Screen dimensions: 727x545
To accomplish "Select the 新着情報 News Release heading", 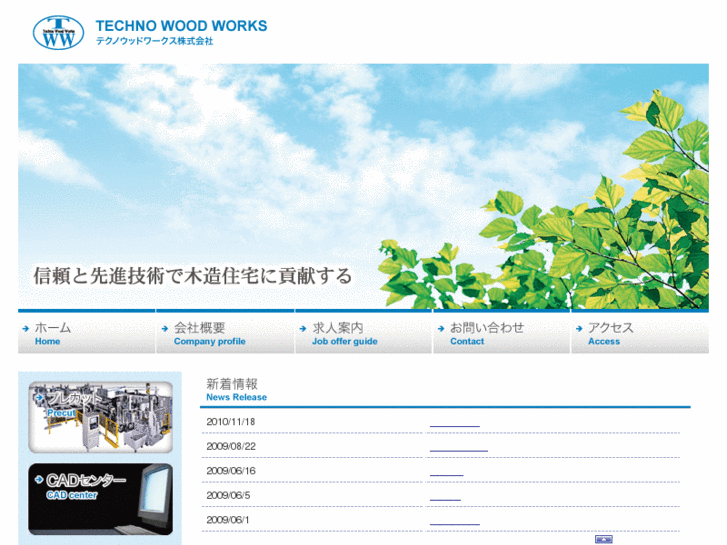I will (236, 390).
